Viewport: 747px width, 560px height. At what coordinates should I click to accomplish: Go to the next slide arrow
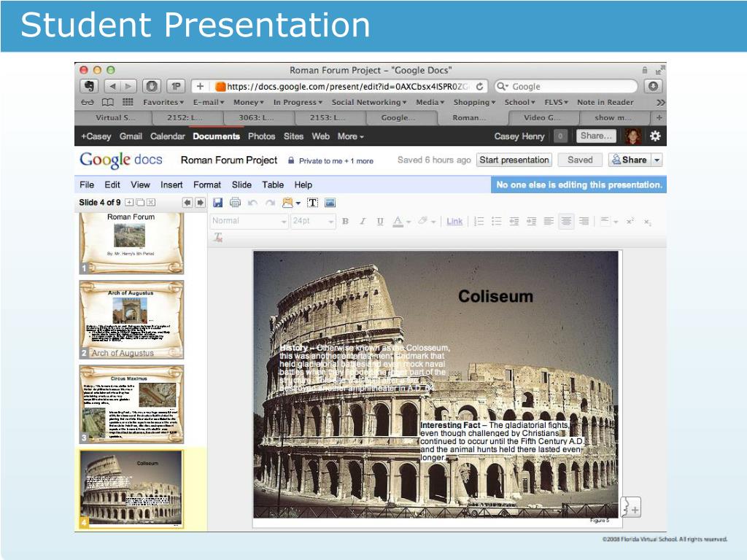click(200, 203)
